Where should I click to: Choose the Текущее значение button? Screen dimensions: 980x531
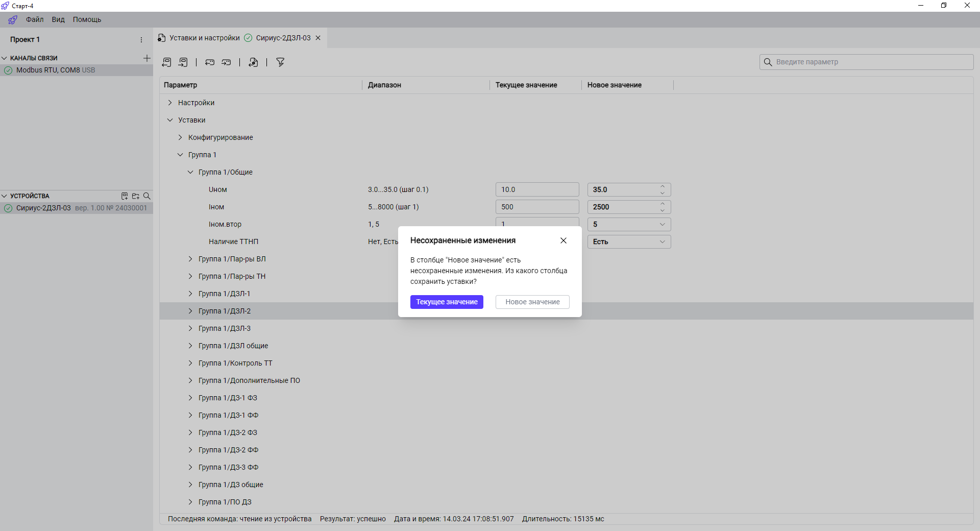point(447,302)
